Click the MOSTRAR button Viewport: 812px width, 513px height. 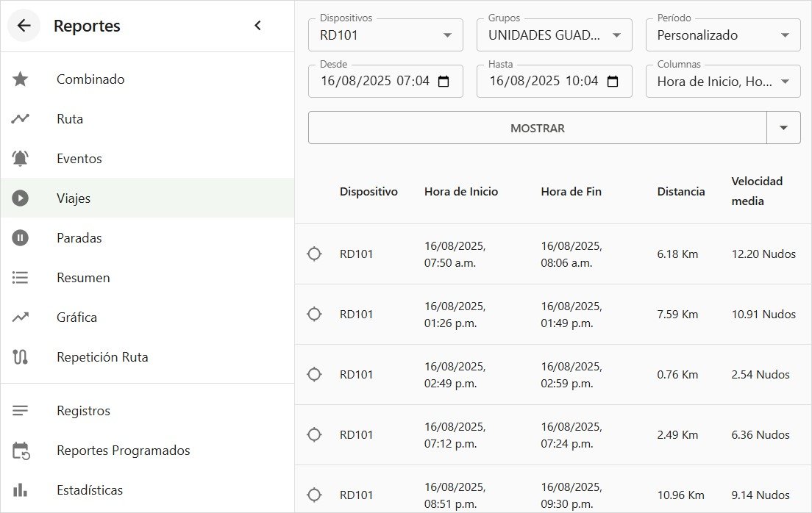click(538, 128)
